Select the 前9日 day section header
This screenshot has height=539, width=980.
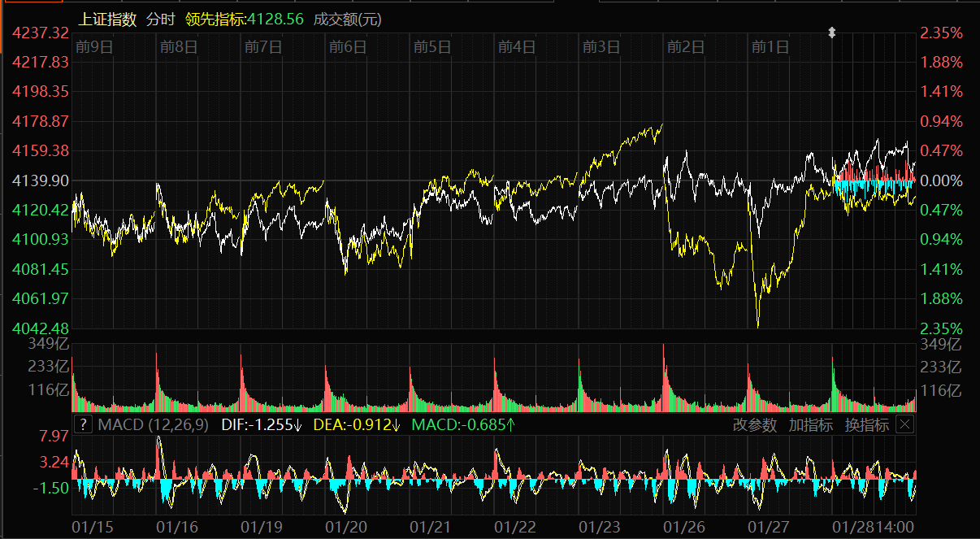[x=93, y=47]
